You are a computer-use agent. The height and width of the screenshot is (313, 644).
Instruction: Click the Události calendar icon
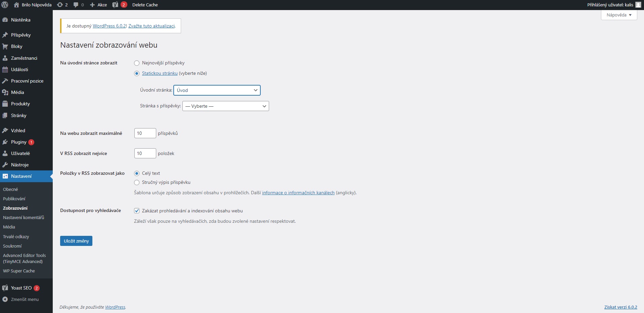pos(5,69)
